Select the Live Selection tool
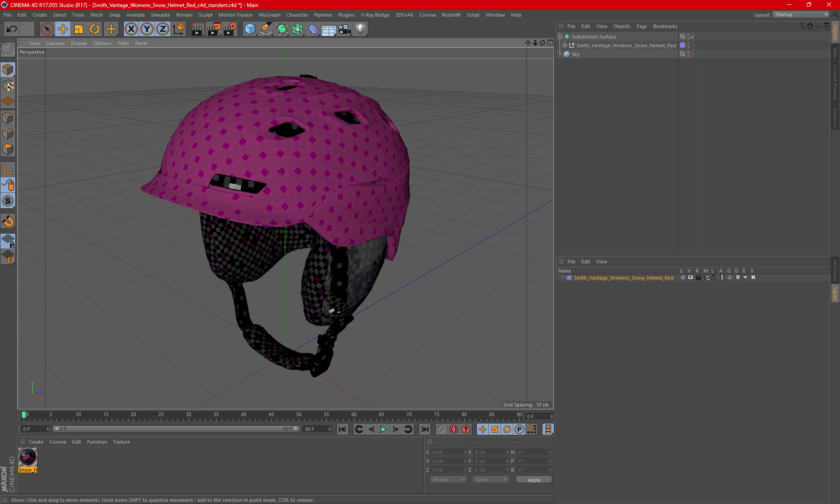Screen dimensions: 840x504 click(x=47, y=29)
